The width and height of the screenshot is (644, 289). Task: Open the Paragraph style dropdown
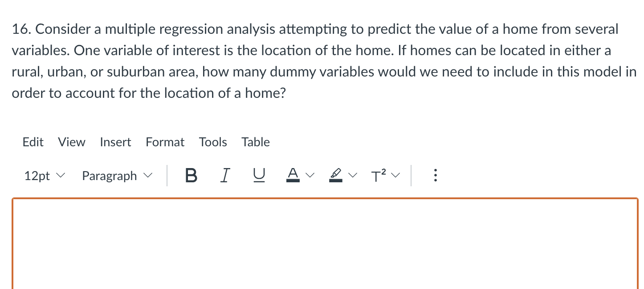(117, 176)
